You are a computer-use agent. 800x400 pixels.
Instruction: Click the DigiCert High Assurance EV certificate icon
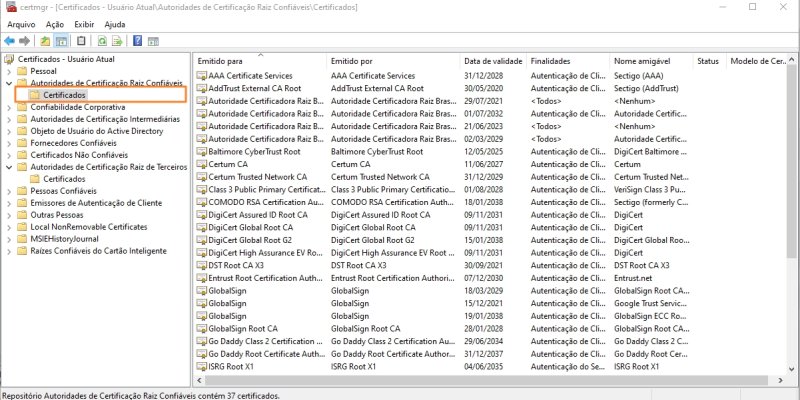coord(202,253)
